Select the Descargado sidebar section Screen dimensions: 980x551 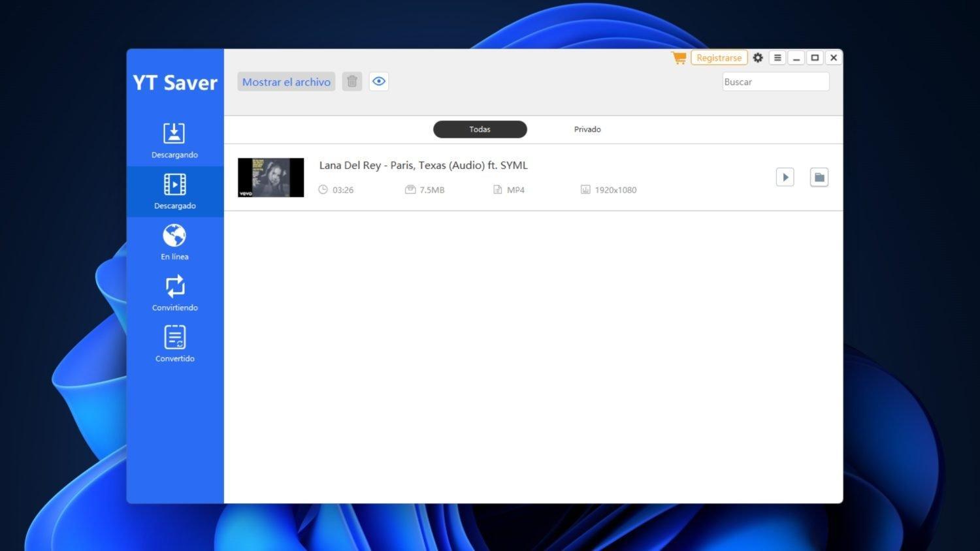tap(174, 191)
